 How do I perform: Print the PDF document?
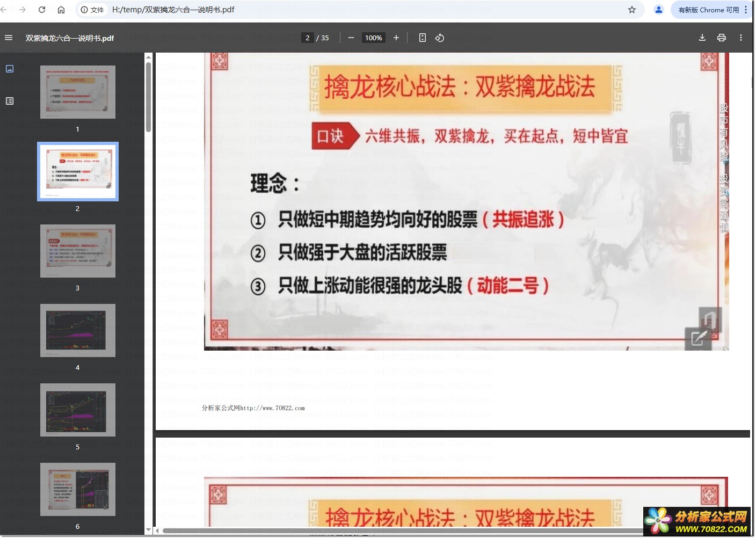(x=722, y=38)
